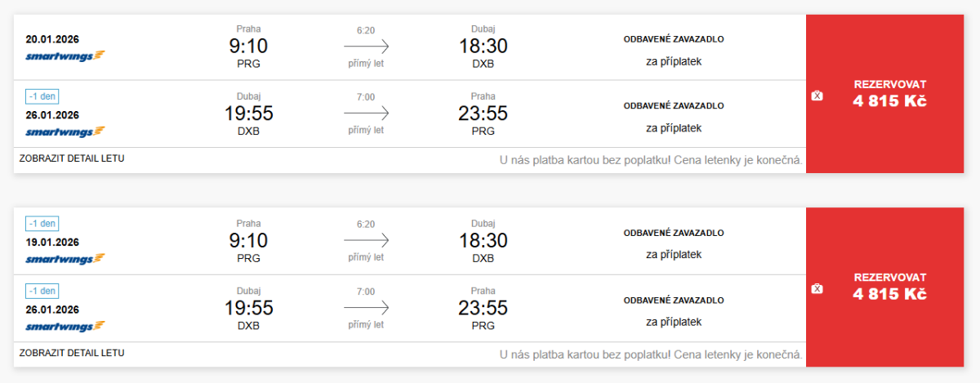Image resolution: width=980 pixels, height=383 pixels.
Task: Click the 7:00 return-flight arrow in the bottom flight card
Action: [x=366, y=308]
